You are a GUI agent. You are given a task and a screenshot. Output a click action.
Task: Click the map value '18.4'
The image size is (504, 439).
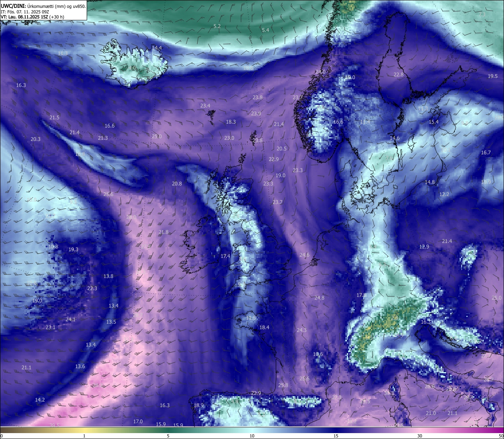[x=264, y=327]
